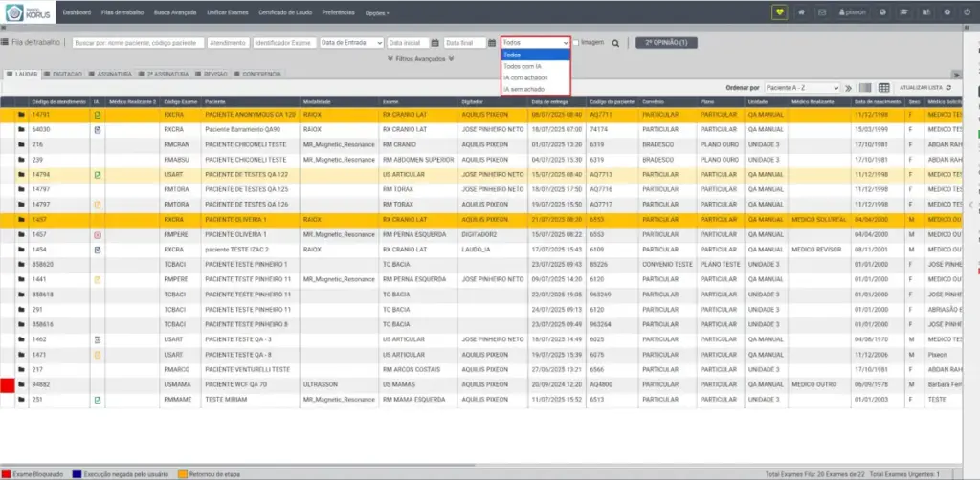Toggle the Imagem checkbox
Viewport: 980px width, 480px height.
(575, 43)
